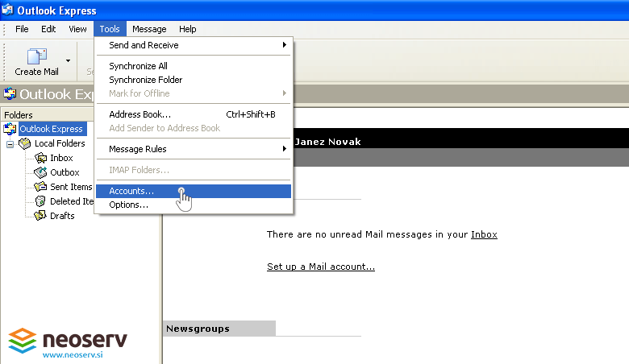The image size is (629, 364).
Task: Click the Janez Novak identity text
Action: [x=327, y=142]
